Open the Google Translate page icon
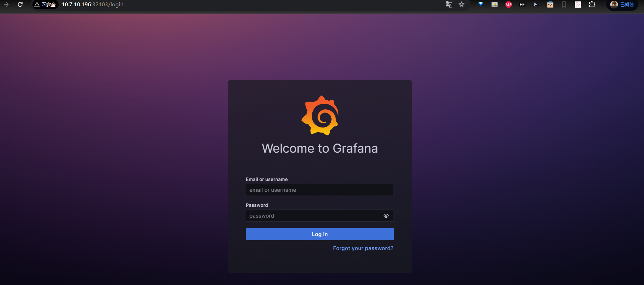The image size is (644, 285). click(x=449, y=5)
